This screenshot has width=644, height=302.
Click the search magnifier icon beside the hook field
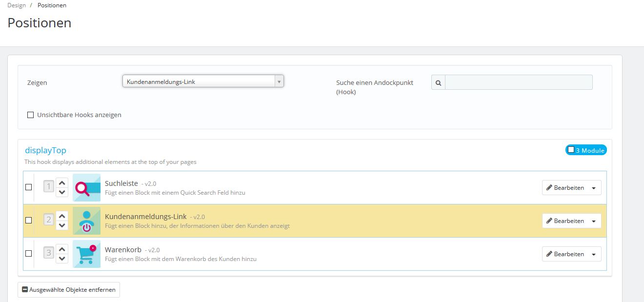(438, 83)
